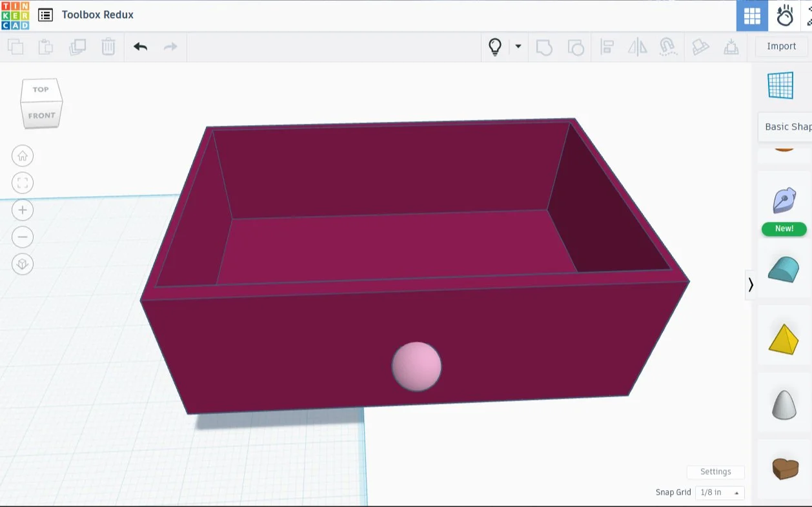812x507 pixels.
Task: Open the Sim Lab icon
Action: [785, 15]
